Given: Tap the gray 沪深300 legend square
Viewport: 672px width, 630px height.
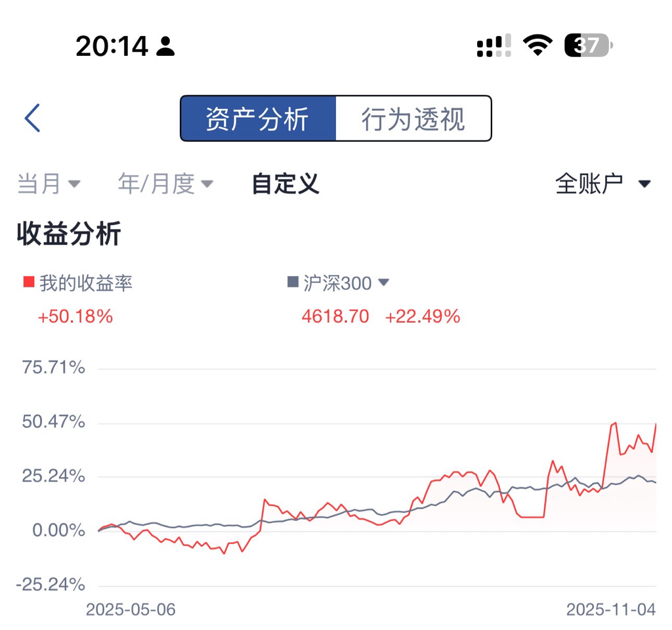Looking at the screenshot, I should pyautogui.click(x=293, y=283).
